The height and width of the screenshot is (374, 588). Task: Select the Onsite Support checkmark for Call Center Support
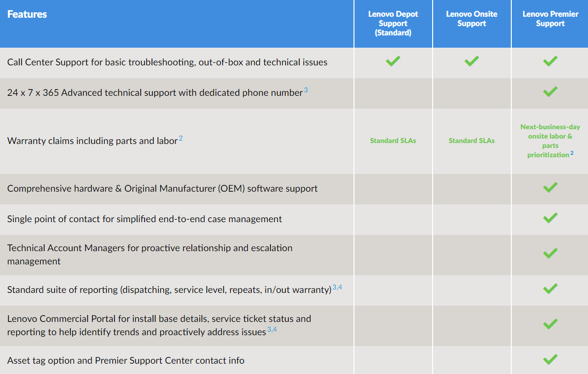pos(471,61)
